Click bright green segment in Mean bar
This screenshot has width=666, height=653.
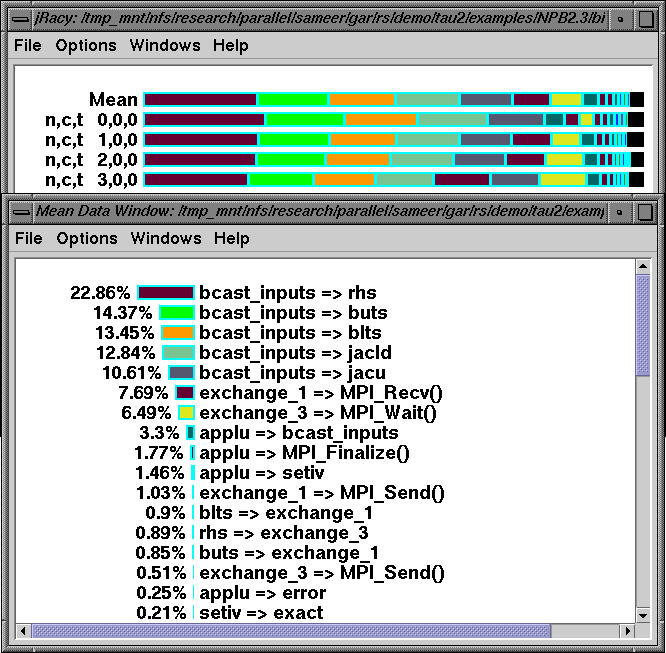click(293, 100)
